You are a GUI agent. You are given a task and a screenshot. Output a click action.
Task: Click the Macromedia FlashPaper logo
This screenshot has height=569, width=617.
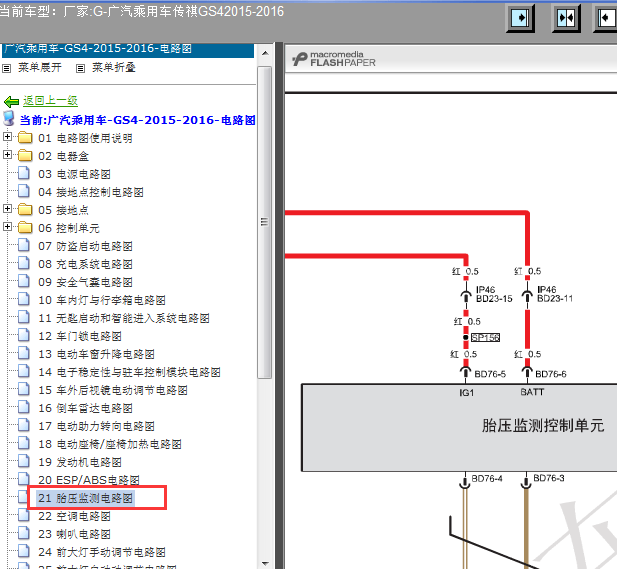(334, 59)
